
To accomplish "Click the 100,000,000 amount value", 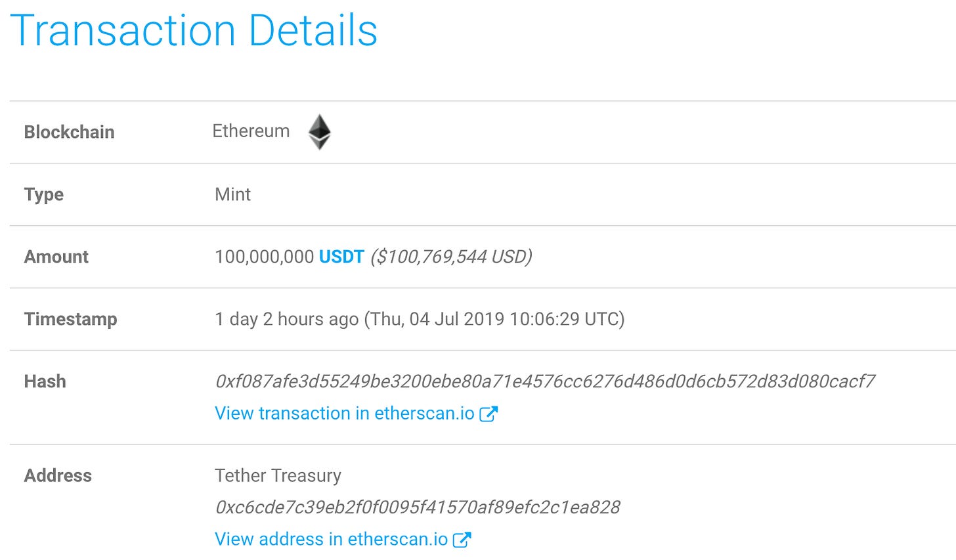I will point(264,257).
